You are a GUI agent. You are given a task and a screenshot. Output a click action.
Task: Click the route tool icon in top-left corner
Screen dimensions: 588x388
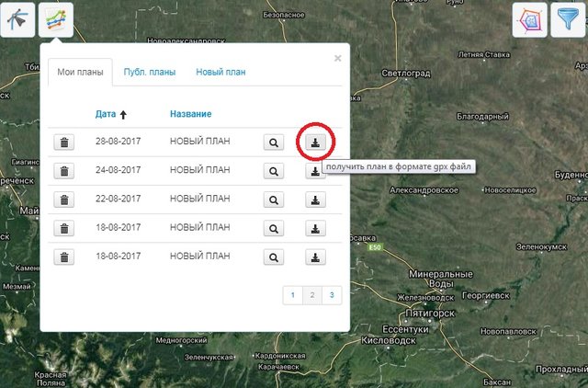click(19, 19)
